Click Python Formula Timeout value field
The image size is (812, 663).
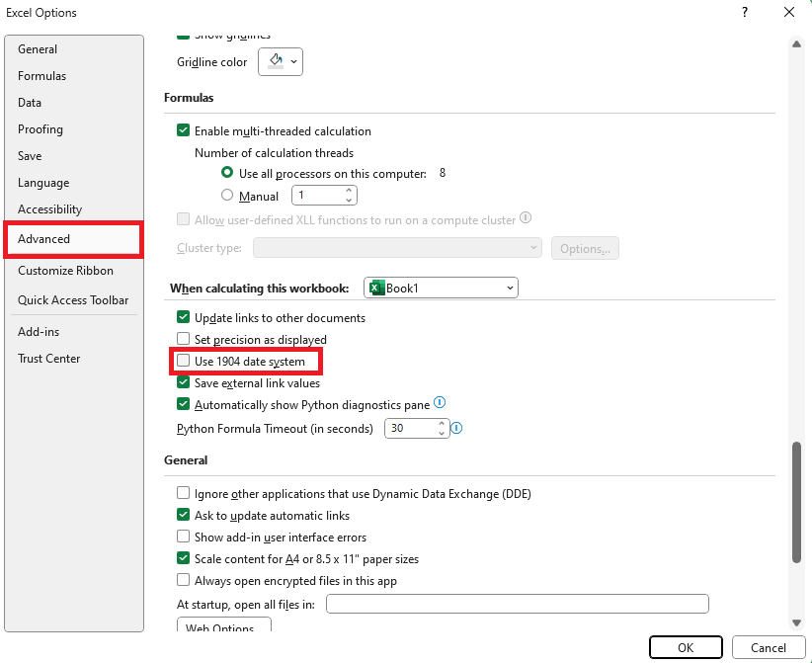412,429
